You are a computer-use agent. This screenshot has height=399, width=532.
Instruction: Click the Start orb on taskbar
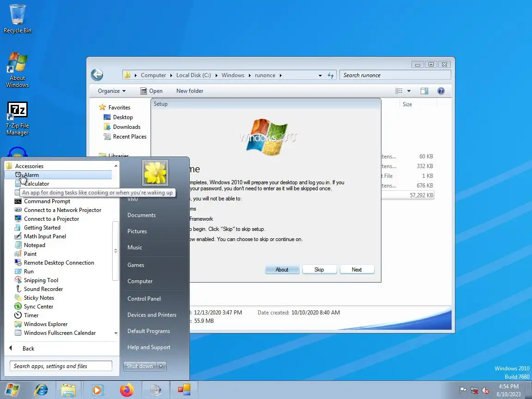click(12, 390)
